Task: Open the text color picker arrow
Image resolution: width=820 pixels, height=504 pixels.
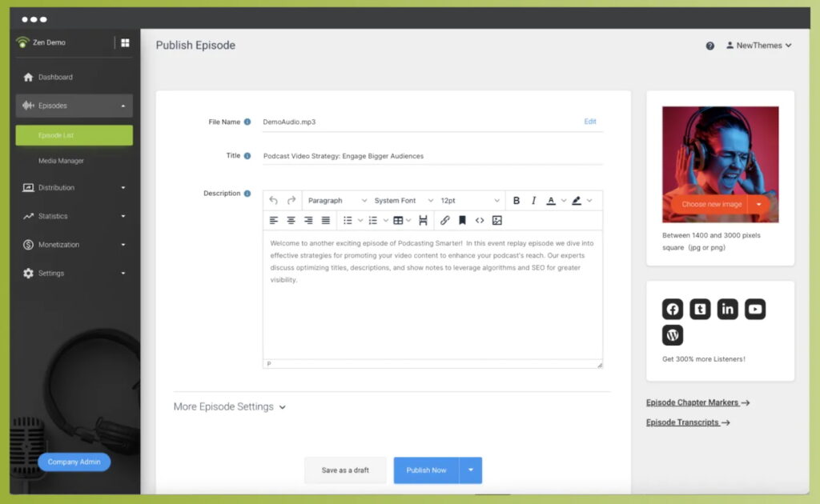Action: click(x=564, y=201)
